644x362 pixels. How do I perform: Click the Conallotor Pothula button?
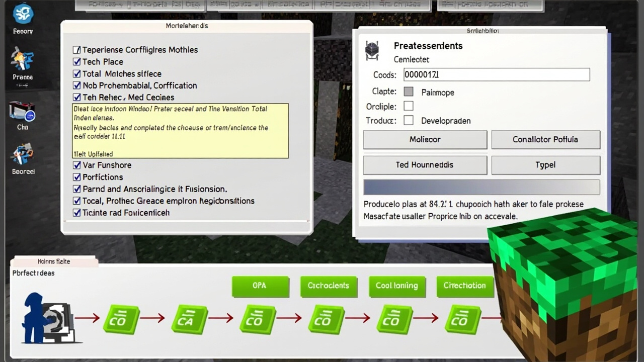[545, 140]
